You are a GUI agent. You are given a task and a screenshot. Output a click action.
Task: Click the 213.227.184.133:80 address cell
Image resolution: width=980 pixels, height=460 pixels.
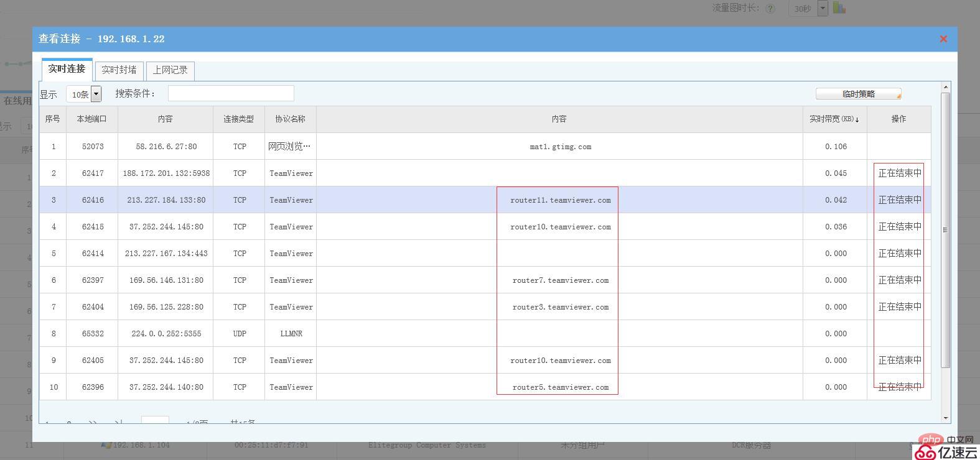(166, 200)
